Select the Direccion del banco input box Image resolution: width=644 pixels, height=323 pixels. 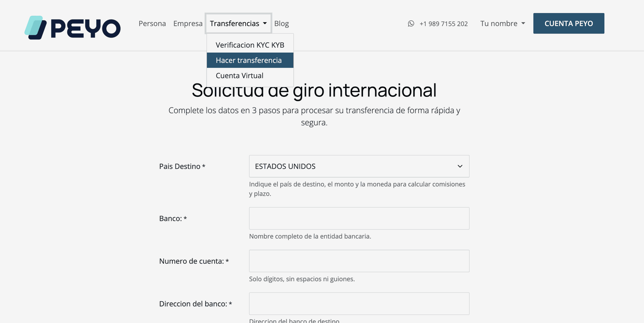359,304
